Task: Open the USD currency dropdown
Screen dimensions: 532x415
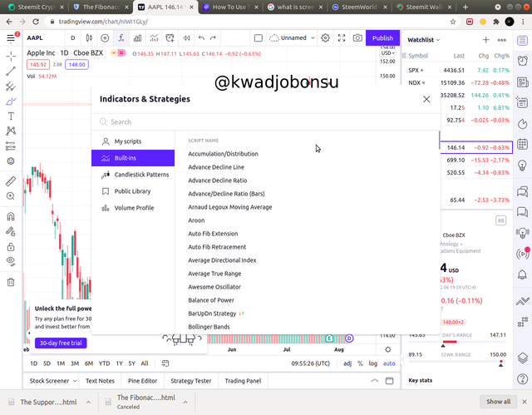Action: coord(388,53)
